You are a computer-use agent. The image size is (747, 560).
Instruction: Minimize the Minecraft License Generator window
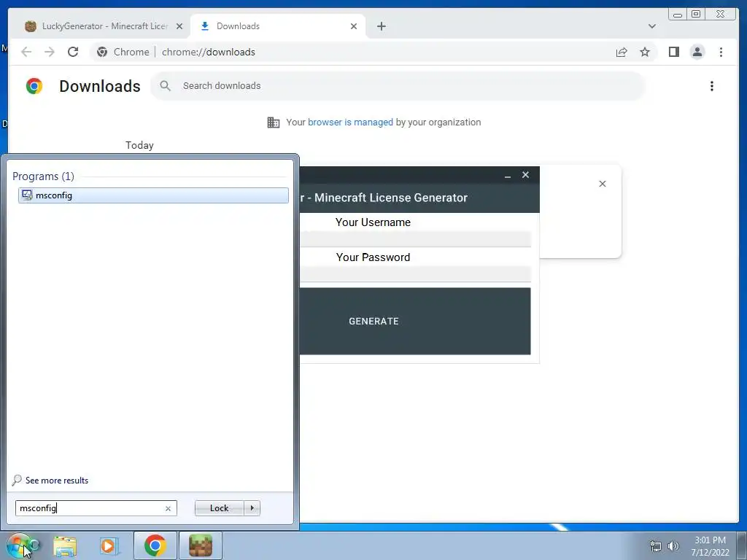pyautogui.click(x=508, y=175)
